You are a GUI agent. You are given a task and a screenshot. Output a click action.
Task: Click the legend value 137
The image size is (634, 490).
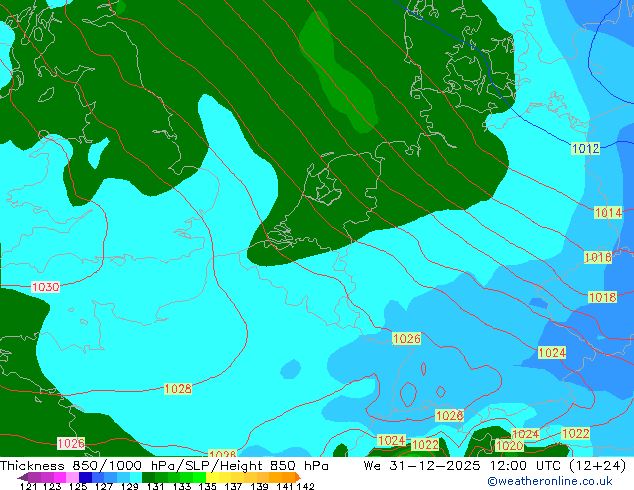233,486
